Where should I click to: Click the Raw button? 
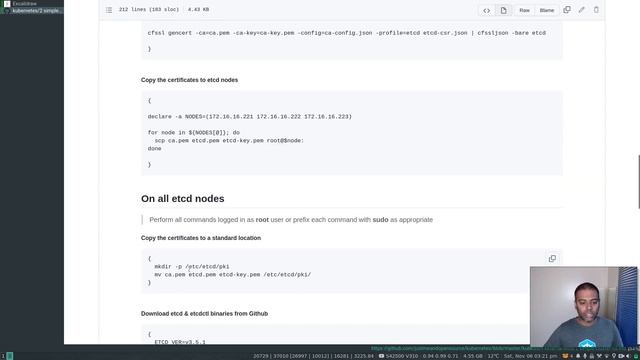click(524, 10)
